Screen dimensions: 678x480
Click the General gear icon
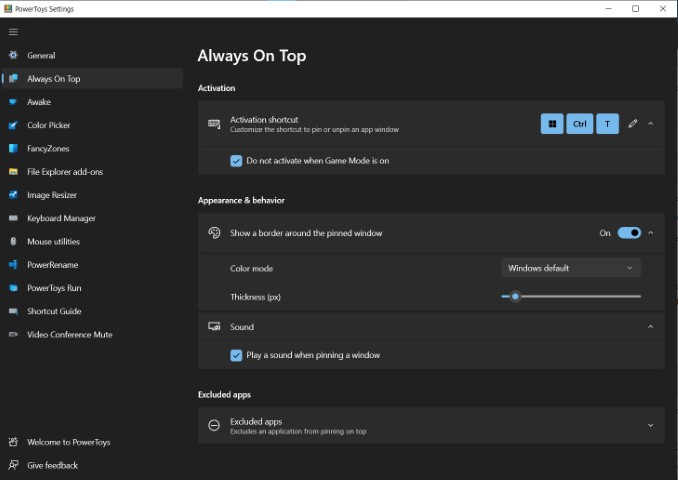[13, 55]
